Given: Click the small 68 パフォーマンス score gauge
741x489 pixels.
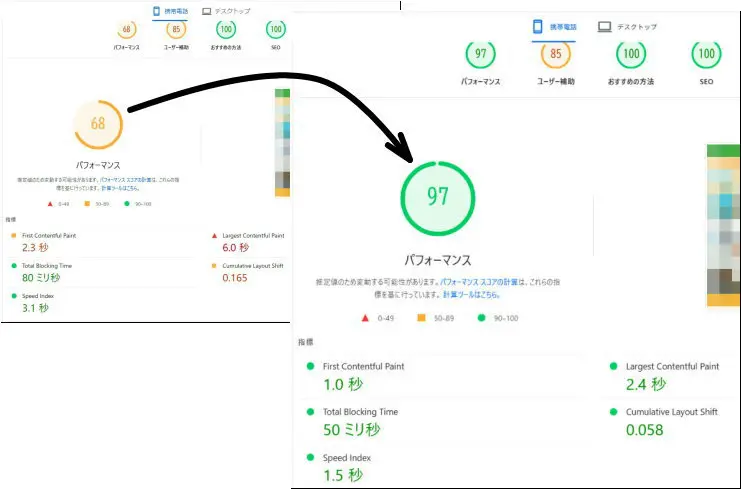Looking at the screenshot, I should [125, 31].
